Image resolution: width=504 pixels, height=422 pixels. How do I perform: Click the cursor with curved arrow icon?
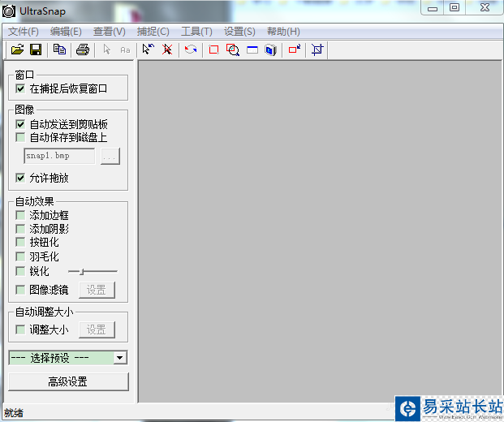[149, 50]
